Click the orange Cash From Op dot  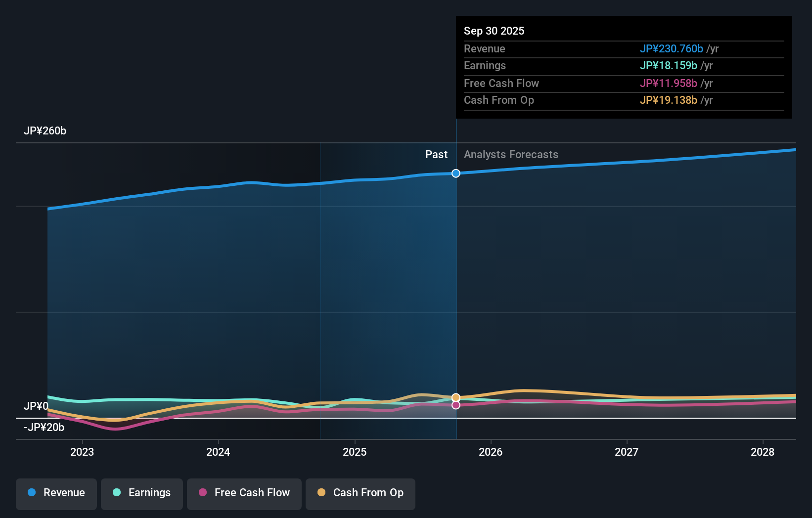[x=321, y=493]
